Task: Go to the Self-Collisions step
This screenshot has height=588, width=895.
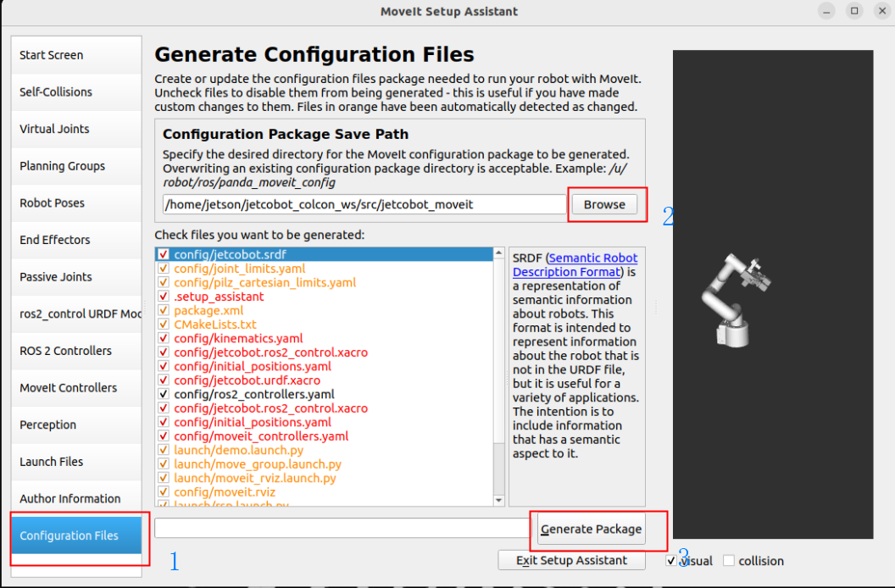Action: click(x=76, y=92)
